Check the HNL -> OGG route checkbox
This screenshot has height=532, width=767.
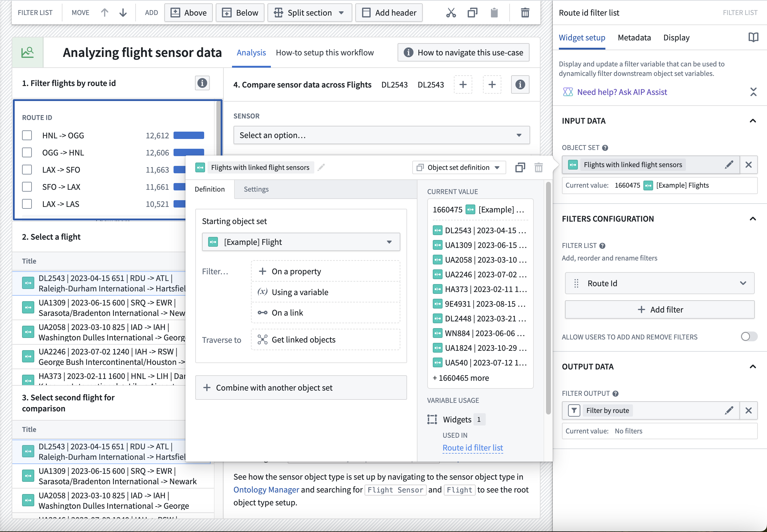coord(27,135)
